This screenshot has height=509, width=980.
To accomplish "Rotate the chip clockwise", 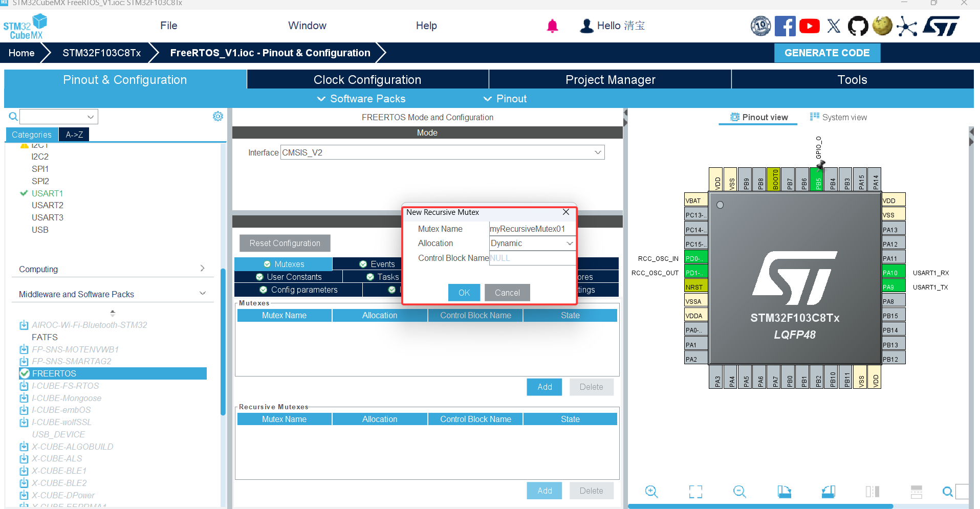I will coord(784,492).
